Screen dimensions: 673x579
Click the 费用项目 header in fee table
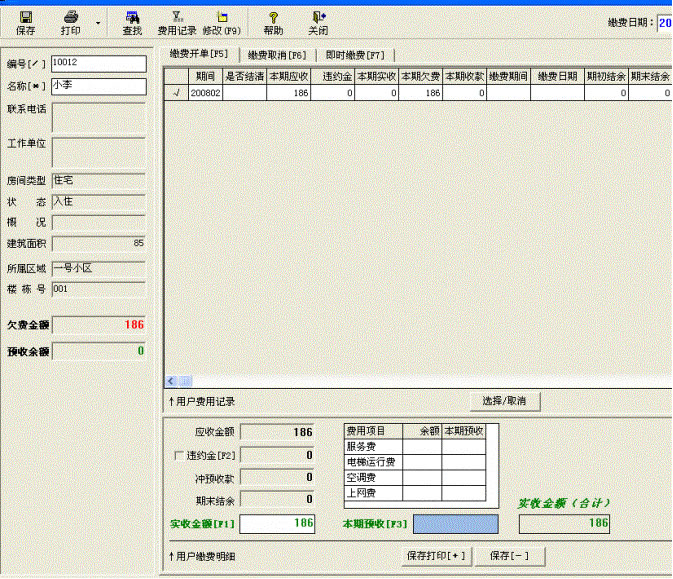click(373, 431)
